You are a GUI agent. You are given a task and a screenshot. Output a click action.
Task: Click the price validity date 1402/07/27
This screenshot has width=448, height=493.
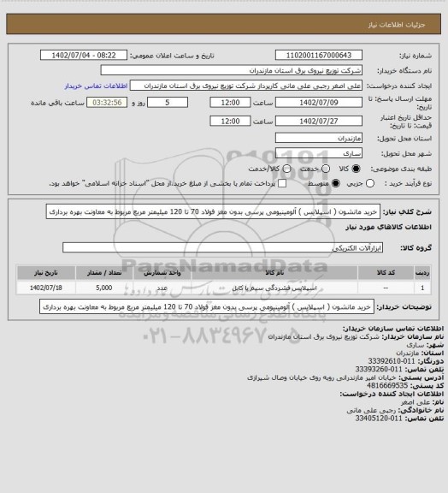click(319, 121)
